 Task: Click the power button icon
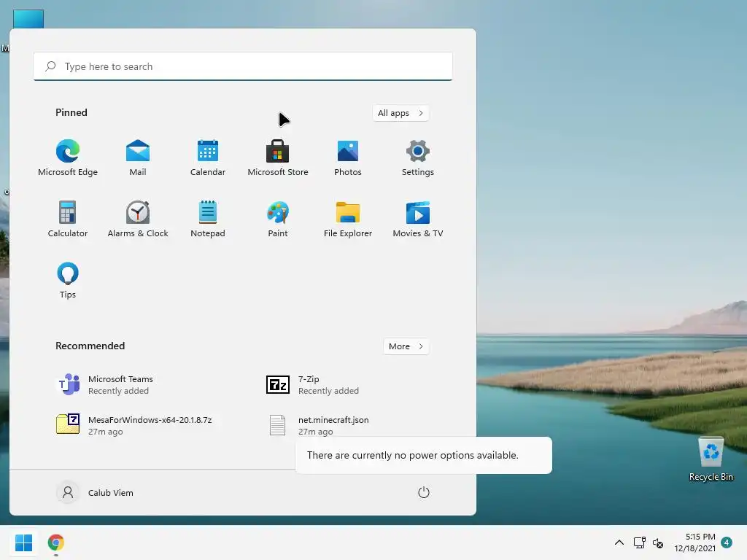click(x=424, y=492)
